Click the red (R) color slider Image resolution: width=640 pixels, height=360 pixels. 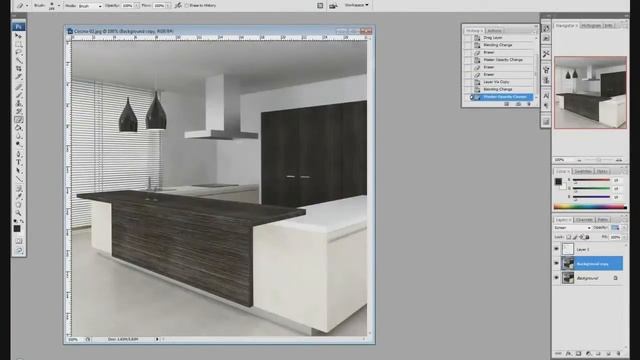click(591, 180)
